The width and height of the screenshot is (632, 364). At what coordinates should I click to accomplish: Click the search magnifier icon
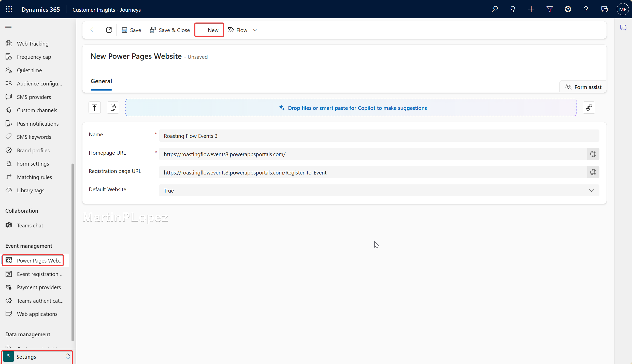click(494, 9)
